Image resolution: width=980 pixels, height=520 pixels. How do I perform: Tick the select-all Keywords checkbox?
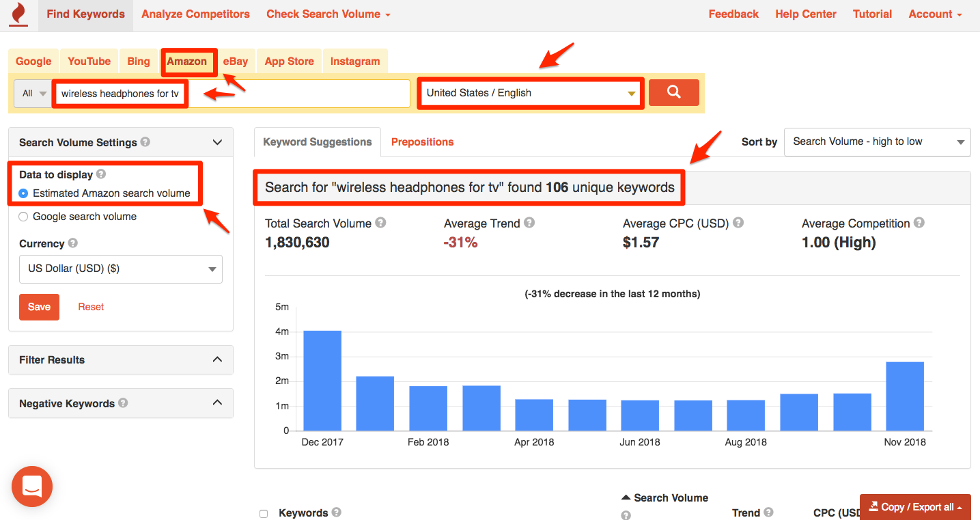coord(264,512)
